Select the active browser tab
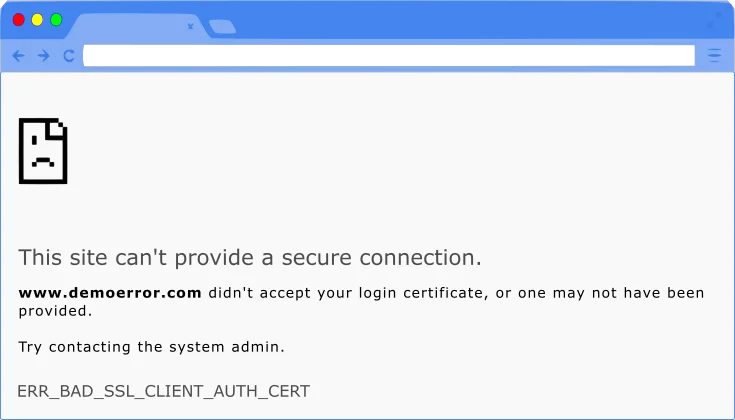The width and height of the screenshot is (735, 420). (x=130, y=27)
